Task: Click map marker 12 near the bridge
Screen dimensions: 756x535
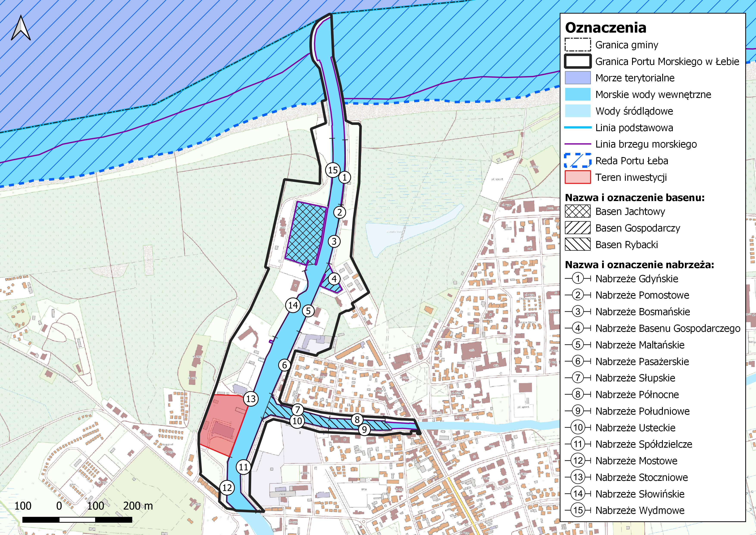Action: [227, 488]
